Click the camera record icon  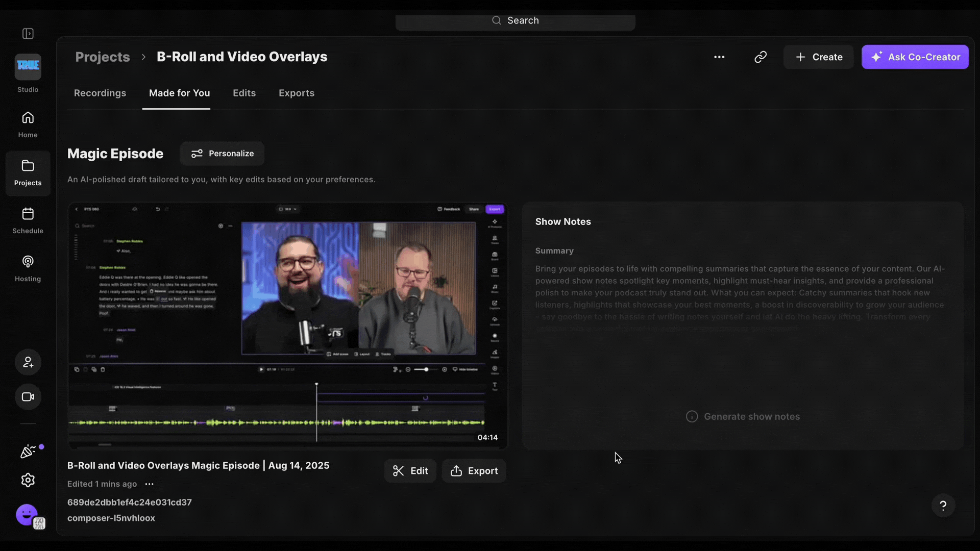click(x=28, y=397)
